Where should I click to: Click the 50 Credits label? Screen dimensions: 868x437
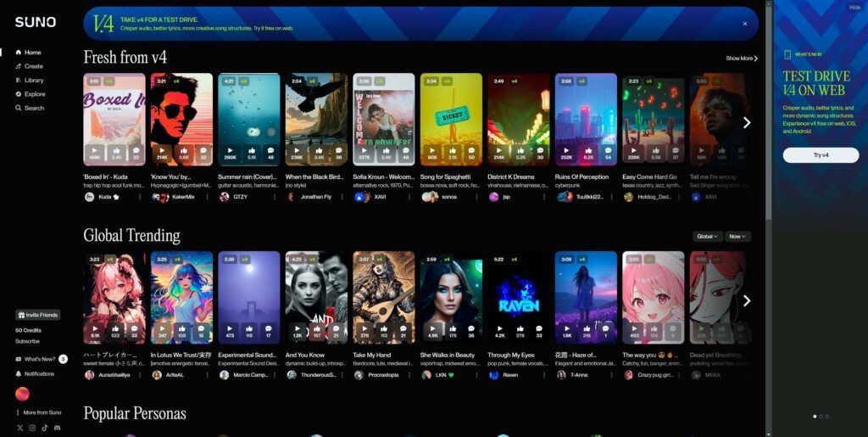[28, 331]
